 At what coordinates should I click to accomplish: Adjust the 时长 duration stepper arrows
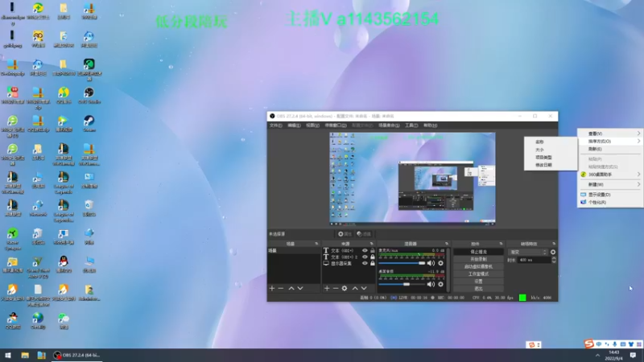(x=554, y=260)
